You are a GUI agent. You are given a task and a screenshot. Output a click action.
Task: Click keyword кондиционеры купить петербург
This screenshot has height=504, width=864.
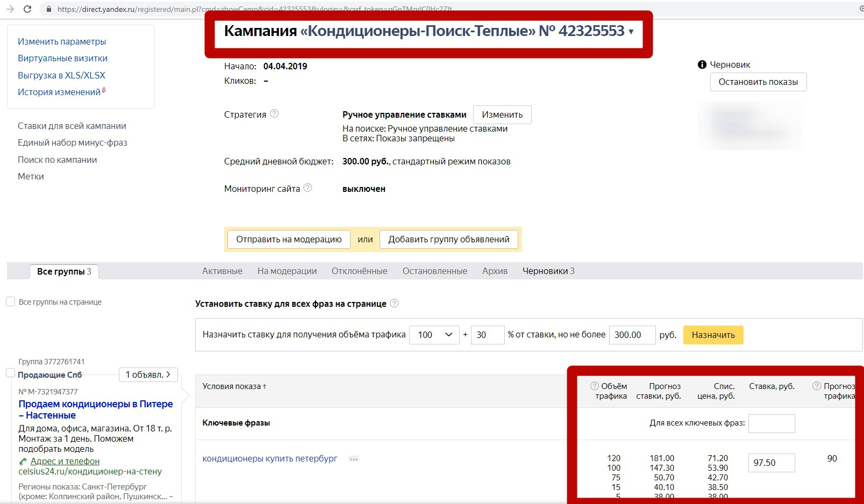(270, 458)
